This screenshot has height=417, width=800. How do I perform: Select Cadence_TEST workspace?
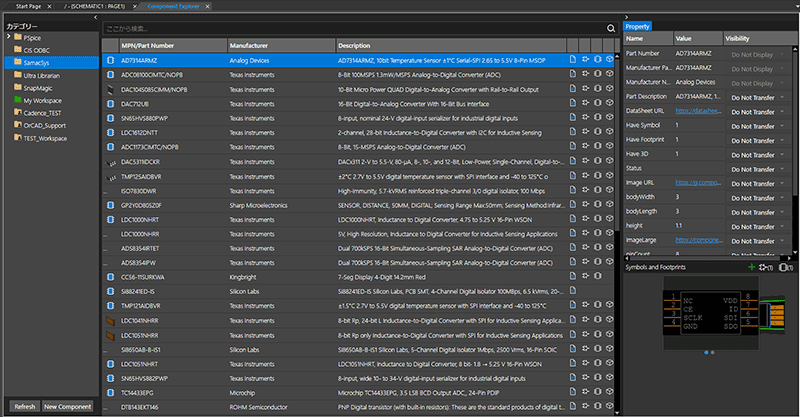click(x=42, y=113)
